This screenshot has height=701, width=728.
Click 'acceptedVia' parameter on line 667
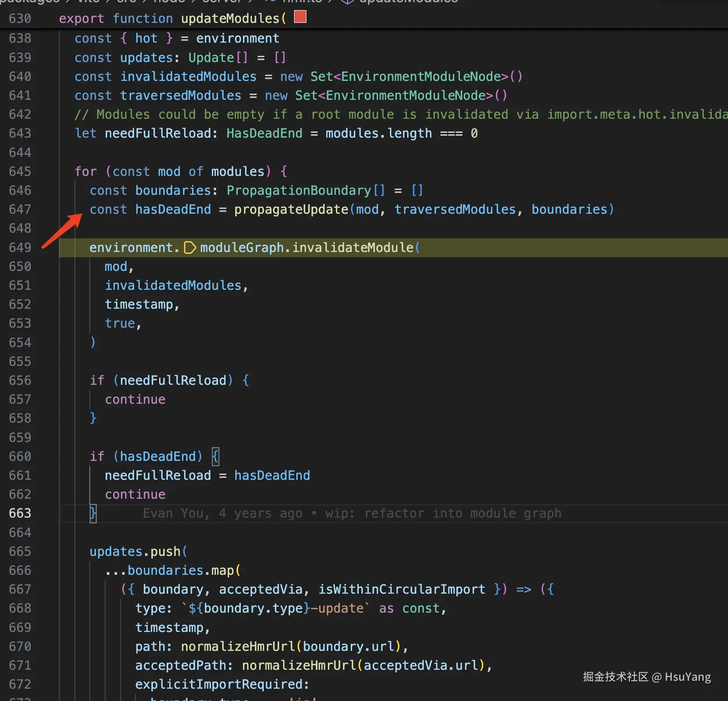click(x=261, y=589)
